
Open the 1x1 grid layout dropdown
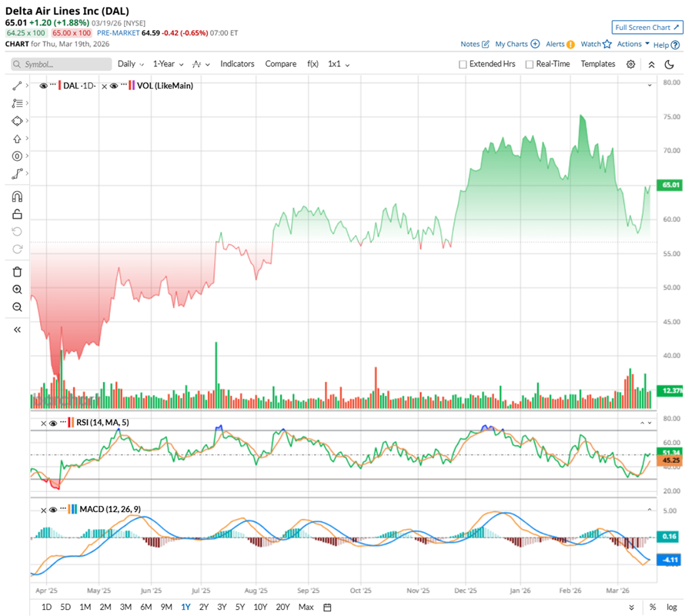pos(339,64)
